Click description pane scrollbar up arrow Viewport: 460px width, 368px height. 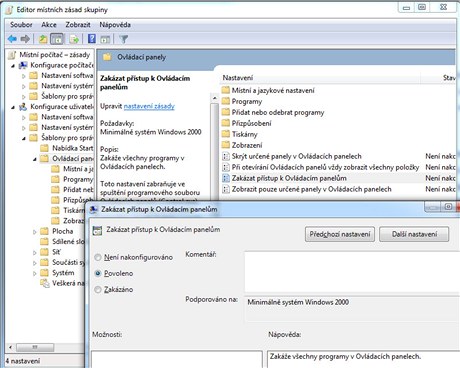click(x=215, y=98)
